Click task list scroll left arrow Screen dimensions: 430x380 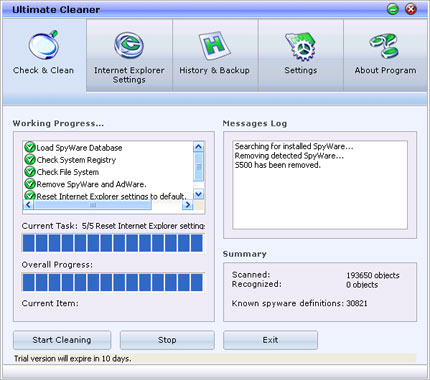tap(28, 205)
